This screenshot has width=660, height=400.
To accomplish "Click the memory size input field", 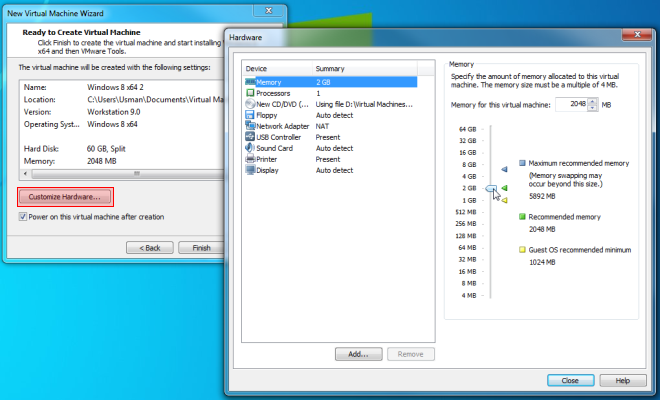I will tap(572, 104).
